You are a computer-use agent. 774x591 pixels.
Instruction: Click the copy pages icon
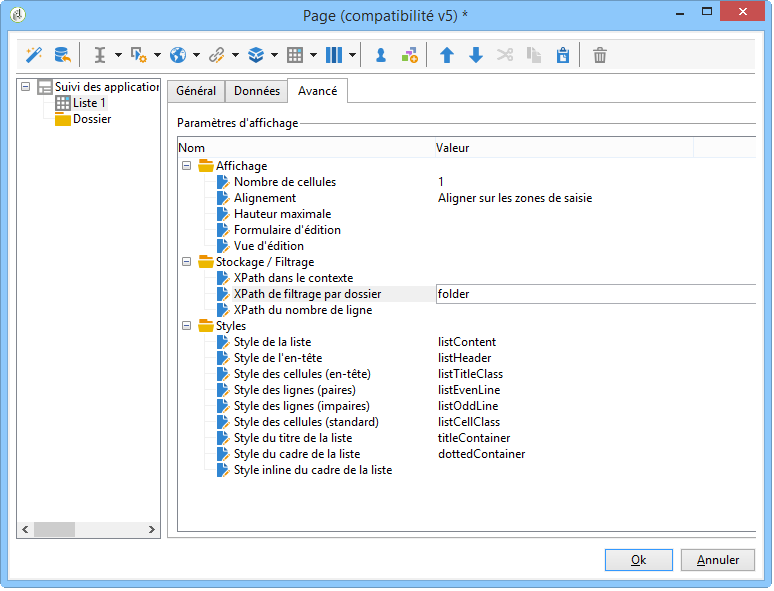click(x=534, y=55)
